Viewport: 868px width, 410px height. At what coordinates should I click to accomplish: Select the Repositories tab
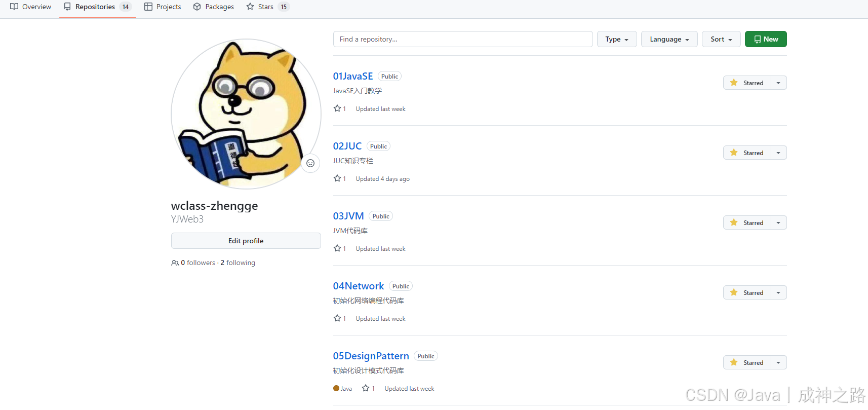click(97, 7)
